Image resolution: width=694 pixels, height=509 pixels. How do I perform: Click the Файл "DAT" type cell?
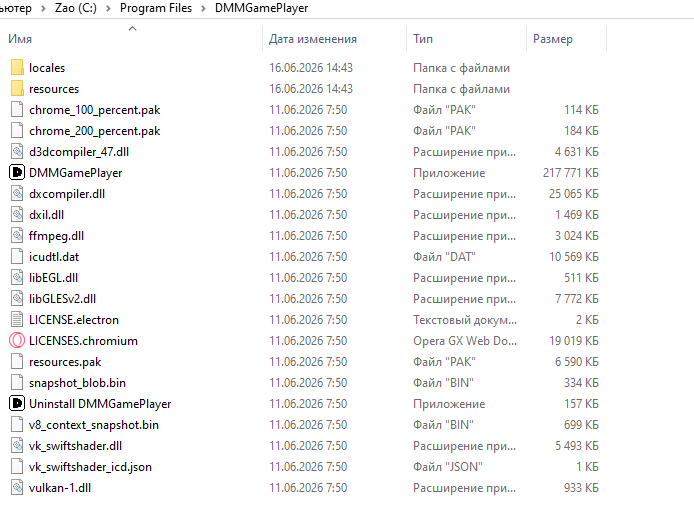point(444,257)
